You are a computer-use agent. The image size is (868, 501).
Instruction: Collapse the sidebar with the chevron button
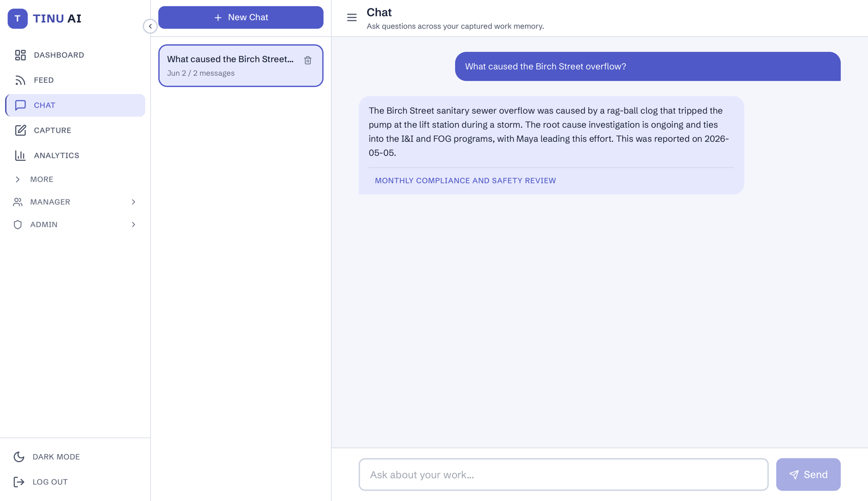[150, 26]
